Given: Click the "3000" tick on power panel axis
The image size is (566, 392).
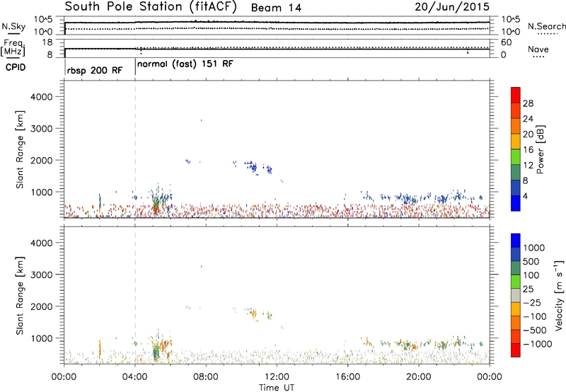Looking at the screenshot, I should coord(41,129).
